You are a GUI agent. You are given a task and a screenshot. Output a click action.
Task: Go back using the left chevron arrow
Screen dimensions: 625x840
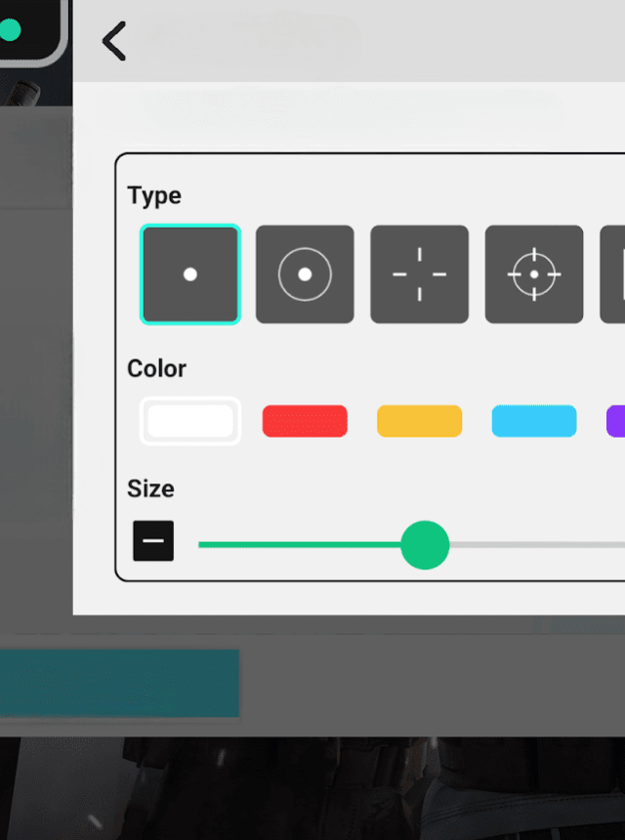pos(114,41)
